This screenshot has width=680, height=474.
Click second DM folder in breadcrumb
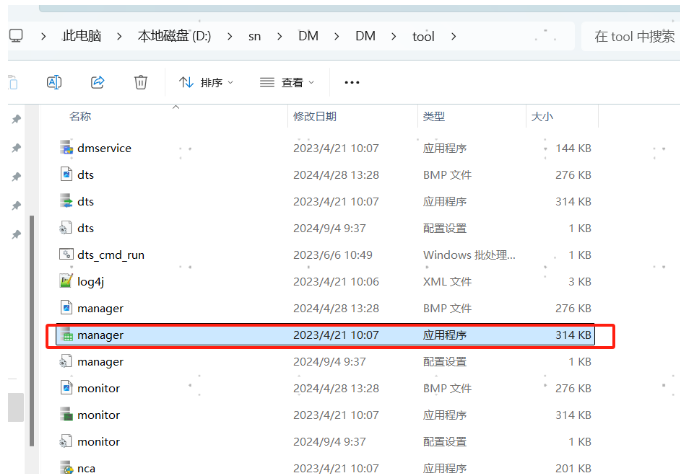click(366, 36)
